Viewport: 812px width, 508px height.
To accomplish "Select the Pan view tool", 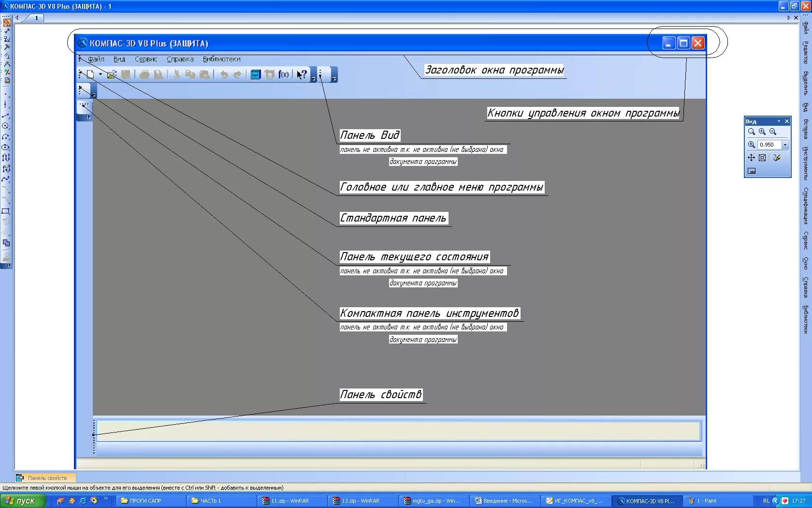I will click(751, 158).
